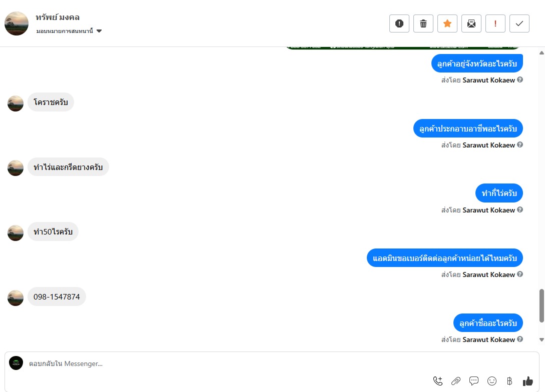Click the phone call request icon

(x=437, y=381)
